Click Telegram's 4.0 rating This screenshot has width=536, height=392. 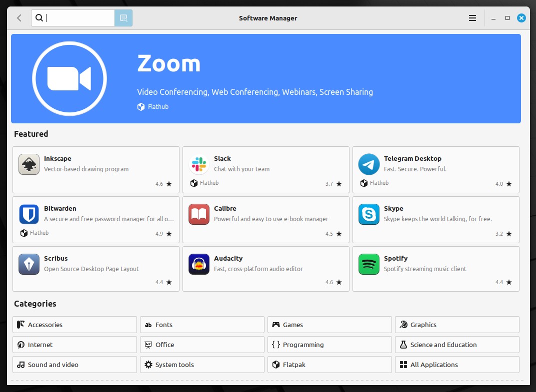[x=503, y=184]
